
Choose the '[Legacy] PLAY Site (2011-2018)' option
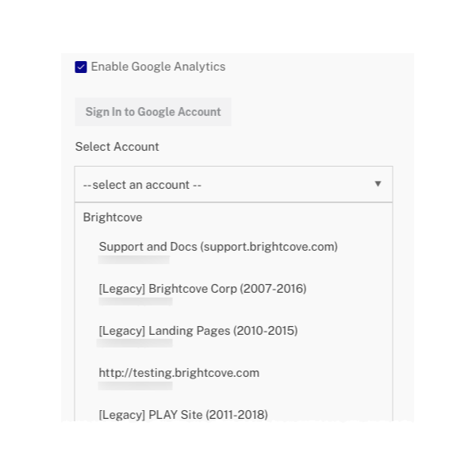tap(183, 414)
